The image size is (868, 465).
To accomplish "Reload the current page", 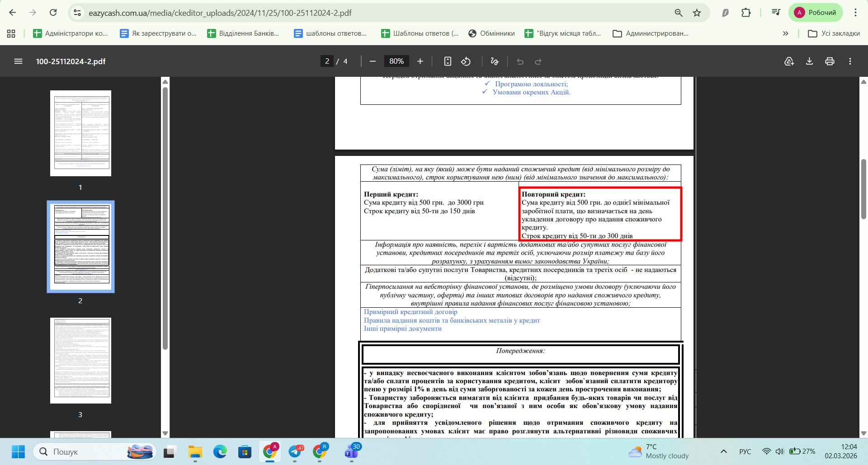I will click(53, 13).
